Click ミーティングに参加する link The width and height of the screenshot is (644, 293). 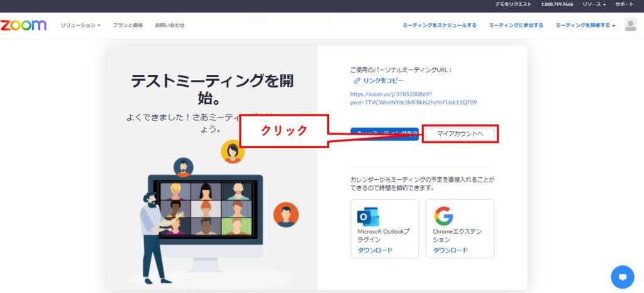tap(516, 25)
